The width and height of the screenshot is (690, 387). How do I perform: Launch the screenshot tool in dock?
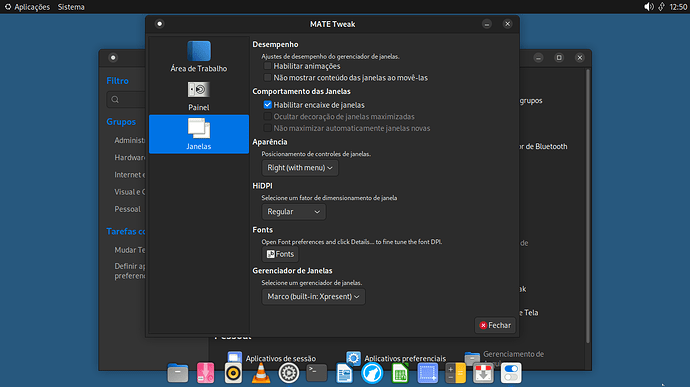click(x=427, y=373)
